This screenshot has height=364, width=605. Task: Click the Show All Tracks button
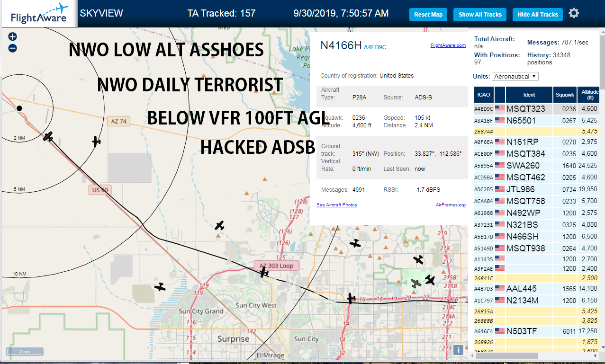tap(480, 15)
